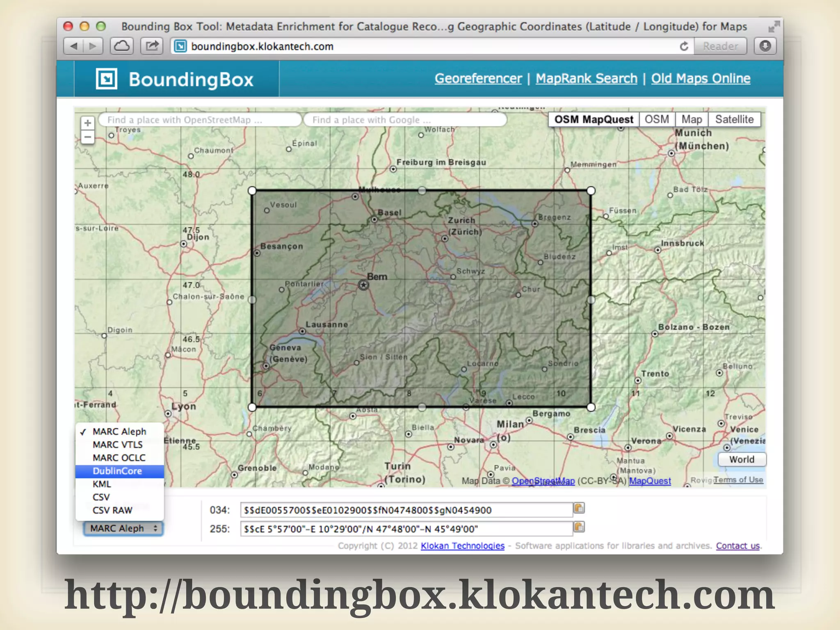This screenshot has height=630, width=840.
Task: Click the Munich city label on map
Action: tap(702, 139)
